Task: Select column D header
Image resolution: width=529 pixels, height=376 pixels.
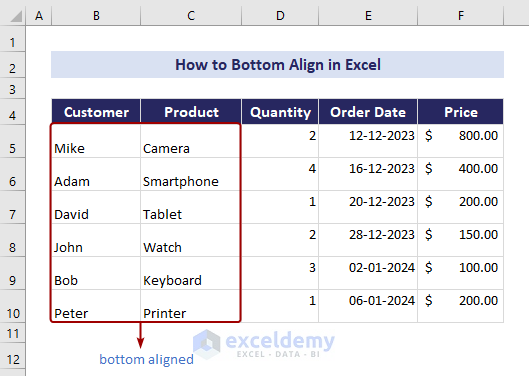Action: [x=280, y=16]
